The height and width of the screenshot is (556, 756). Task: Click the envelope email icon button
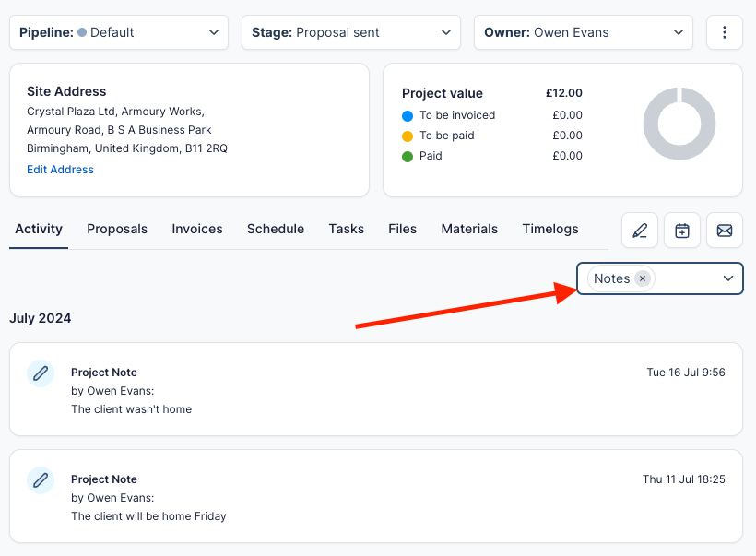725,231
